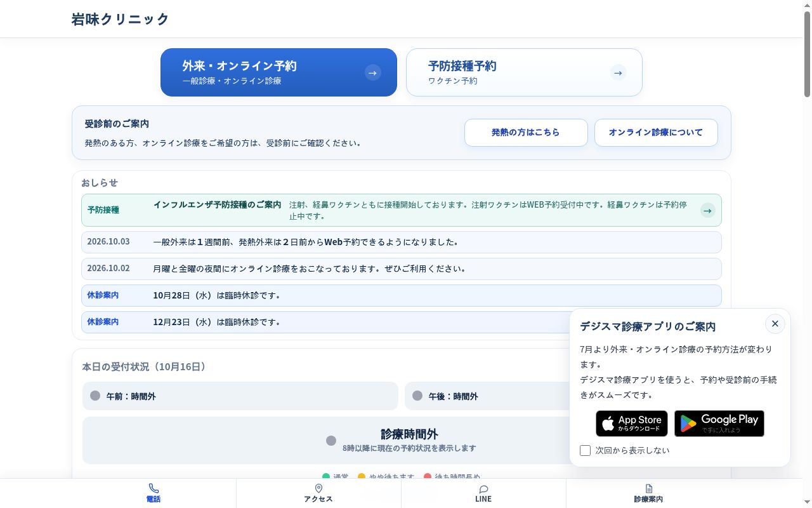The image size is (812, 508).
Task: Select the LINE label in bottom bar
Action: [x=483, y=499]
